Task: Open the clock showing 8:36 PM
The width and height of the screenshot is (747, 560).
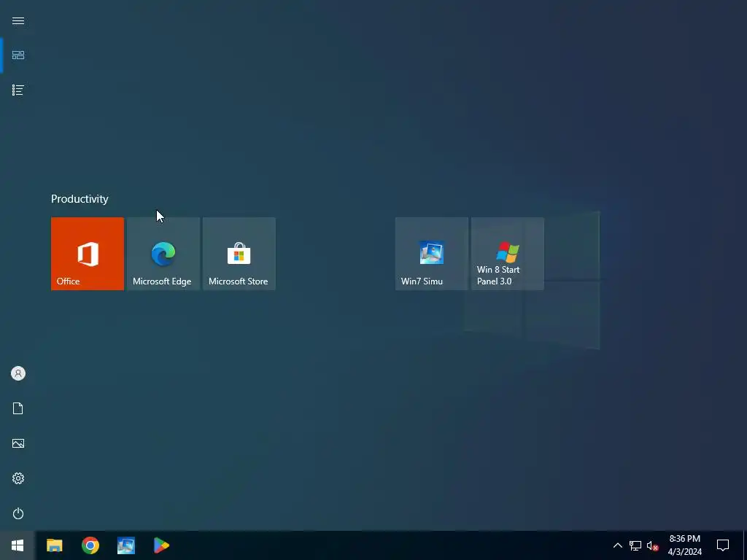Action: point(684,545)
